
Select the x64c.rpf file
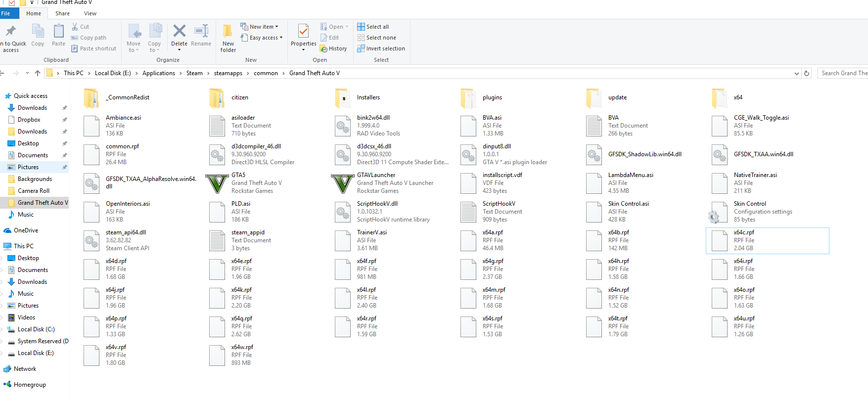click(x=768, y=241)
